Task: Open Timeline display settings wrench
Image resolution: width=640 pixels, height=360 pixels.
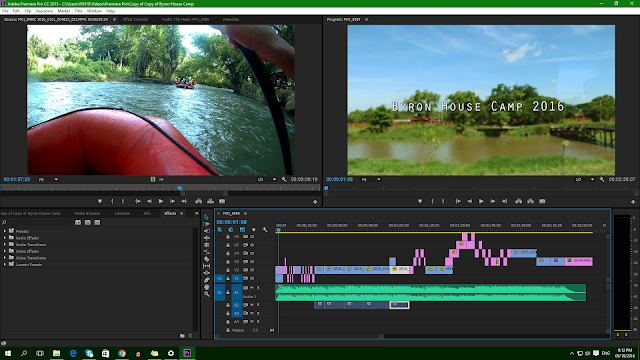Action: 265,230
